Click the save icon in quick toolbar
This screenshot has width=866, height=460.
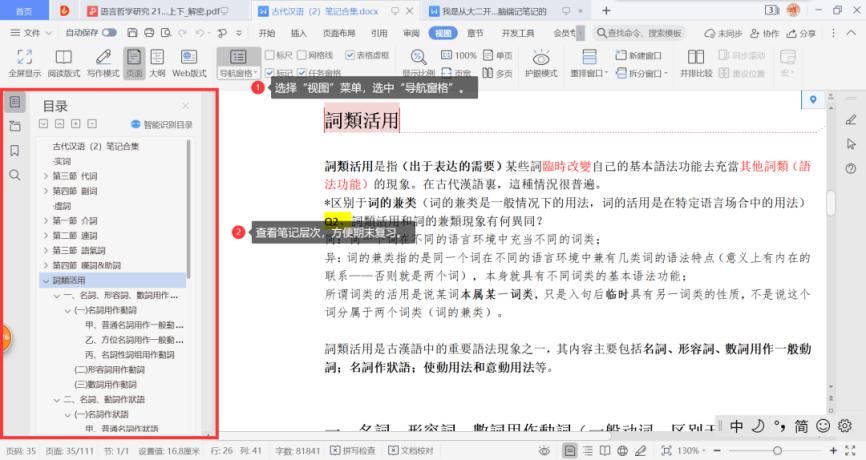(133, 33)
